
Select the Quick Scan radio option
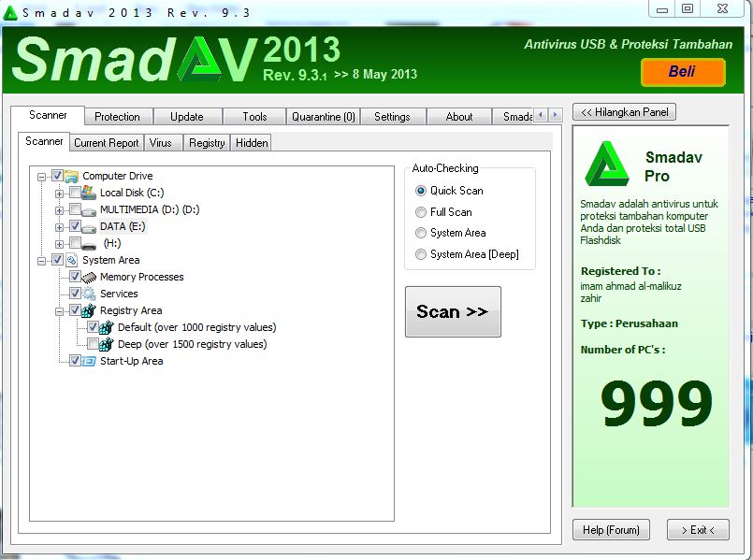click(x=421, y=191)
